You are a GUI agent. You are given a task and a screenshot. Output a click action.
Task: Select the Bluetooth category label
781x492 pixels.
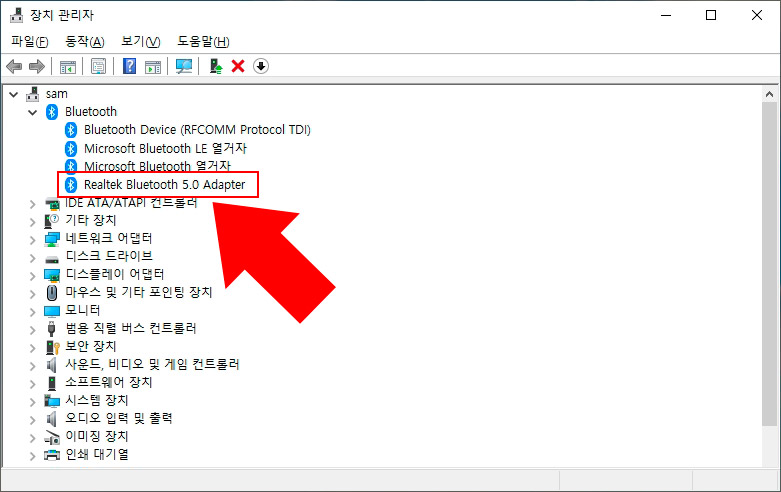pyautogui.click(x=91, y=112)
